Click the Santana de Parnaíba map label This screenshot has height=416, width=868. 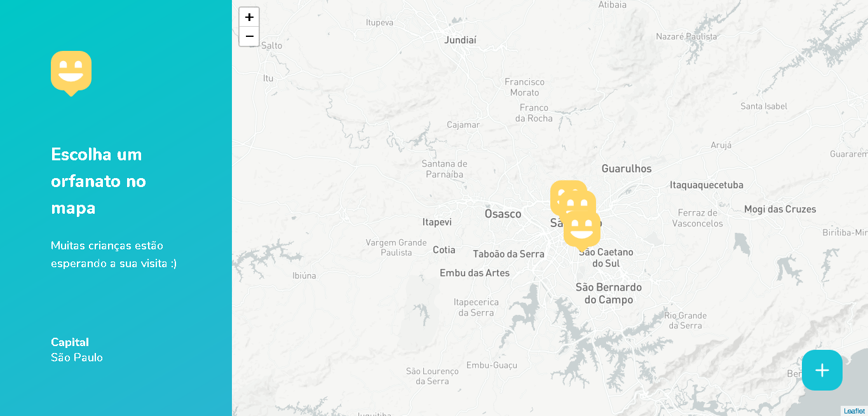445,169
